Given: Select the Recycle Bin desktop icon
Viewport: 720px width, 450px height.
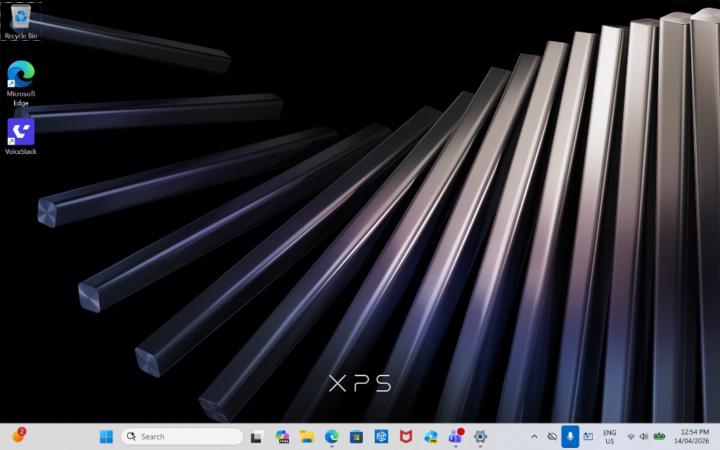Looking at the screenshot, I should (21, 22).
